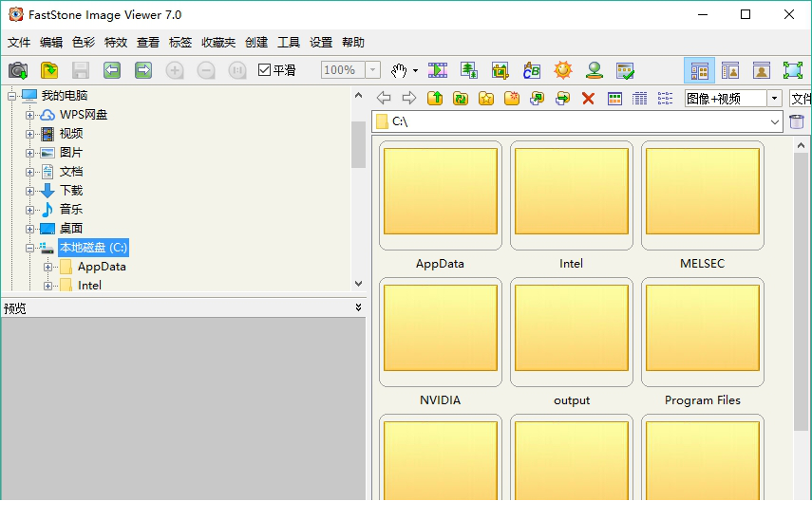This screenshot has width=812, height=520.
Task: Open the 设置 menu
Action: pos(321,43)
